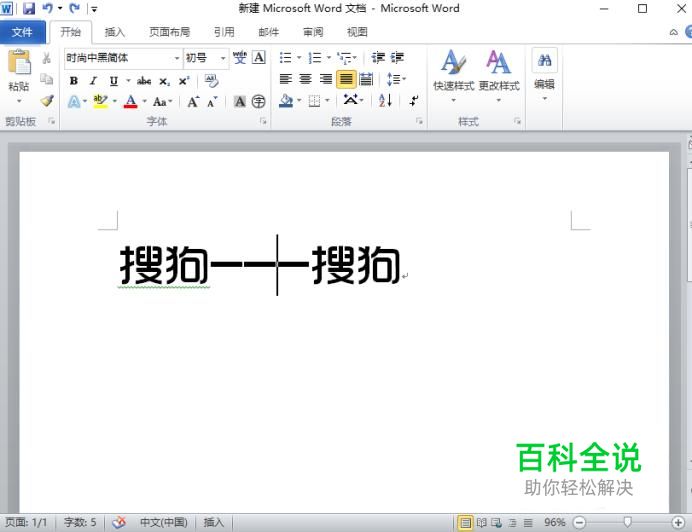Expand the numbering list dropdown arrow
The width and height of the screenshot is (692, 532).
329,58
